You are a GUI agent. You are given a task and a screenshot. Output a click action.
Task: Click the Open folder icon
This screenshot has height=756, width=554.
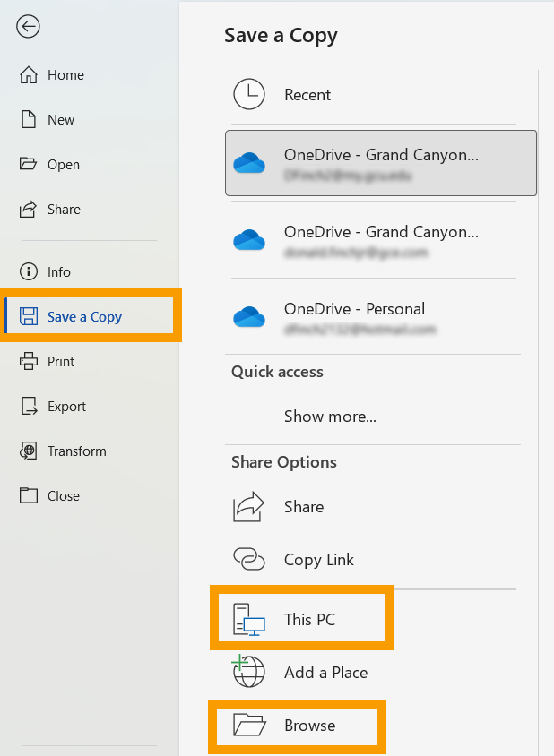[x=29, y=165]
